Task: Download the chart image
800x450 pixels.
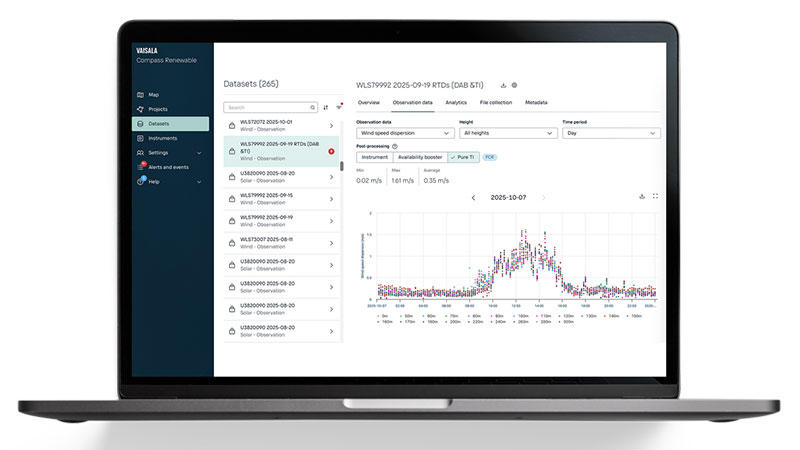Action: 642,197
